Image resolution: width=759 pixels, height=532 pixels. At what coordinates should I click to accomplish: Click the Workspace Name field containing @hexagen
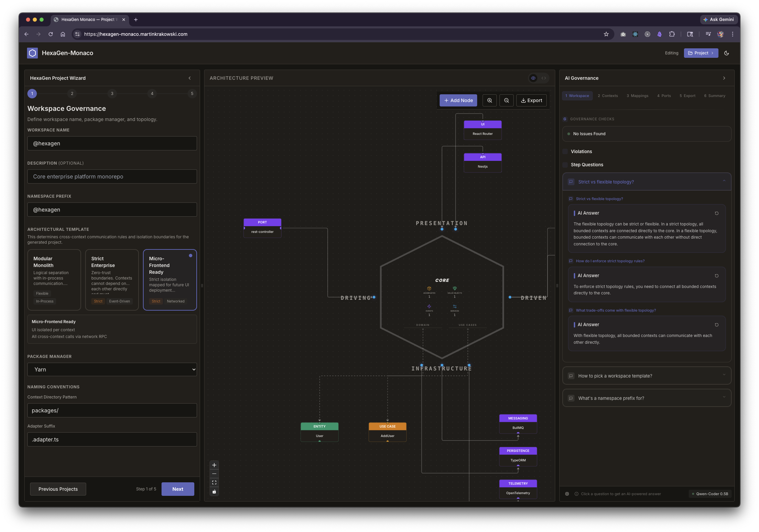112,143
